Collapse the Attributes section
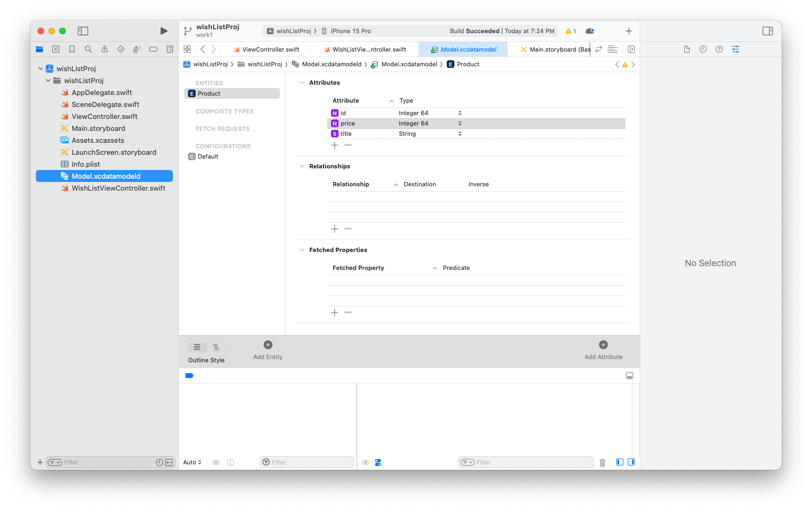This screenshot has width=812, height=510. [x=302, y=83]
